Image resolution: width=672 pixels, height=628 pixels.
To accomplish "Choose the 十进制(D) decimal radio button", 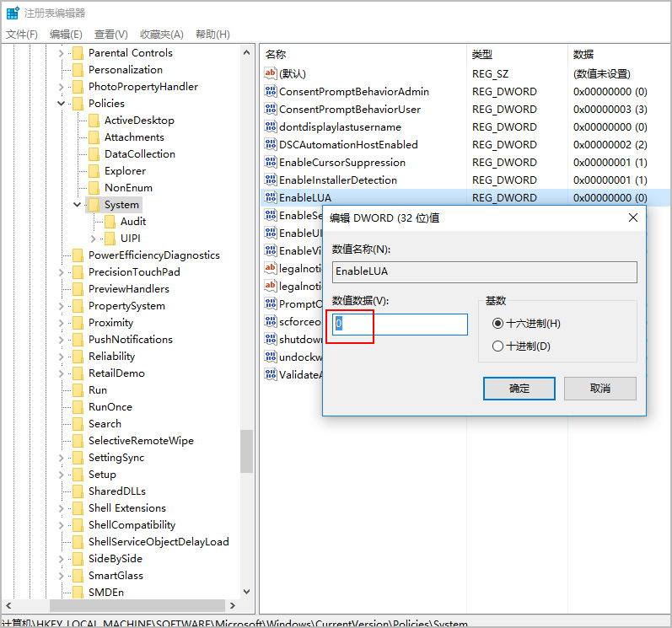I will point(498,346).
